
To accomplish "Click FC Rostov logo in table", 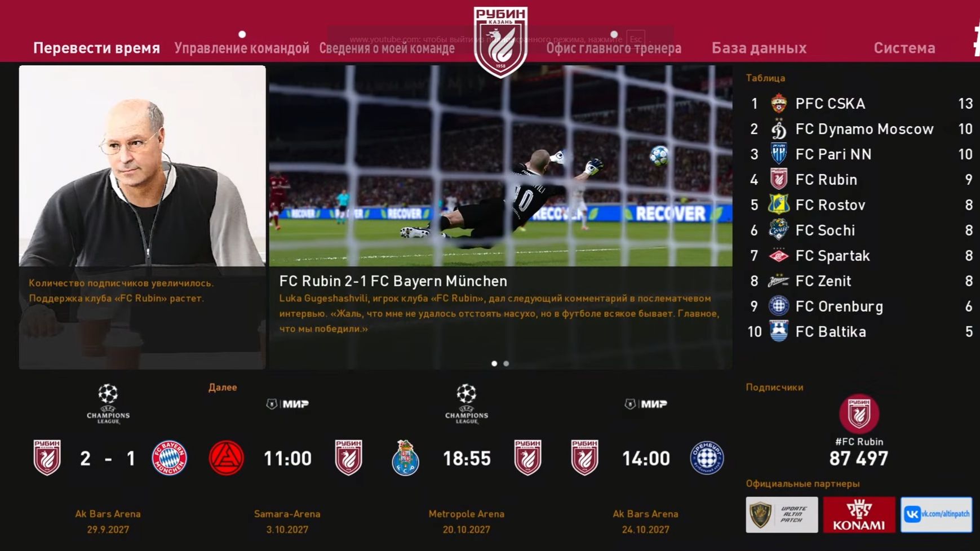I will 779,205.
